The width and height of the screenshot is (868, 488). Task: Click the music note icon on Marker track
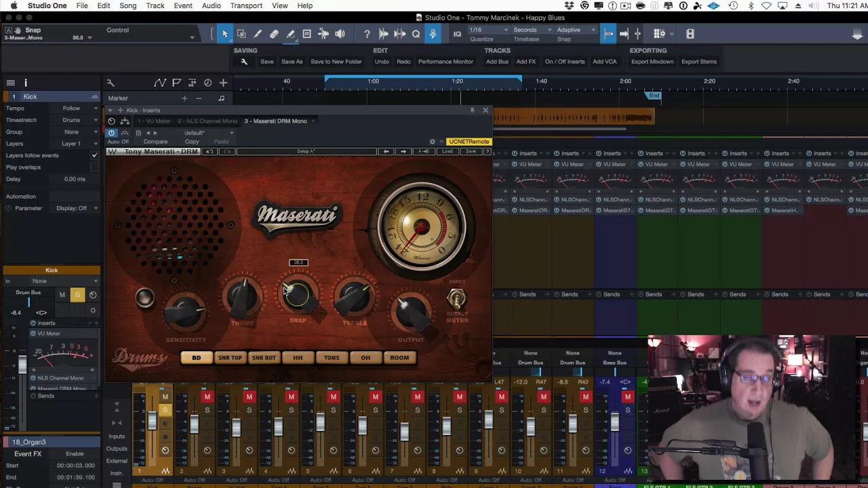tap(221, 98)
